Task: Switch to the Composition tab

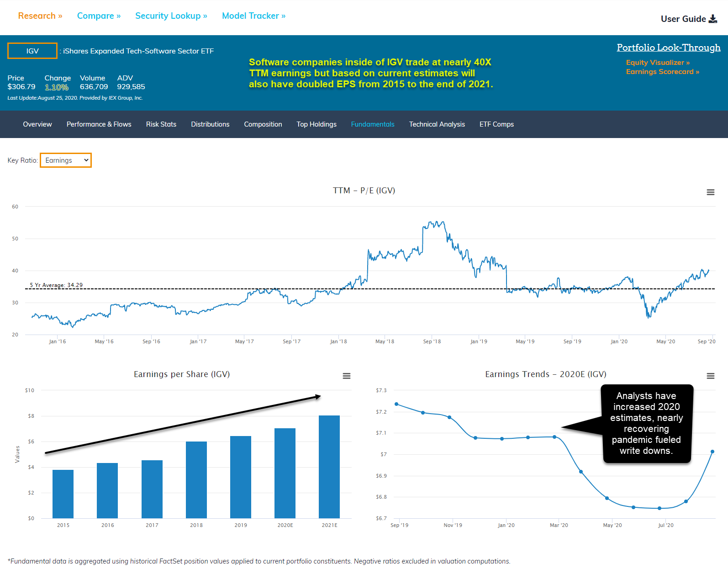Action: (263, 124)
